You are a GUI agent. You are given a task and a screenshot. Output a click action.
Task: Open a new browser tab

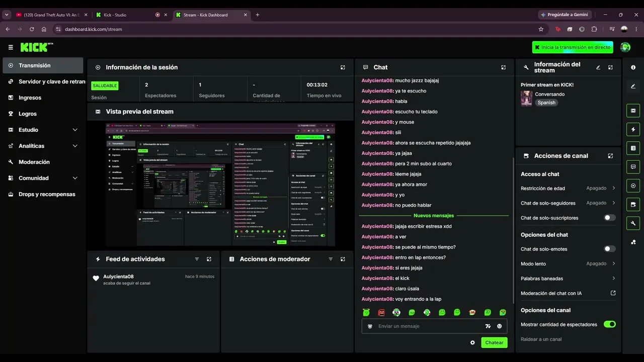[x=258, y=15]
